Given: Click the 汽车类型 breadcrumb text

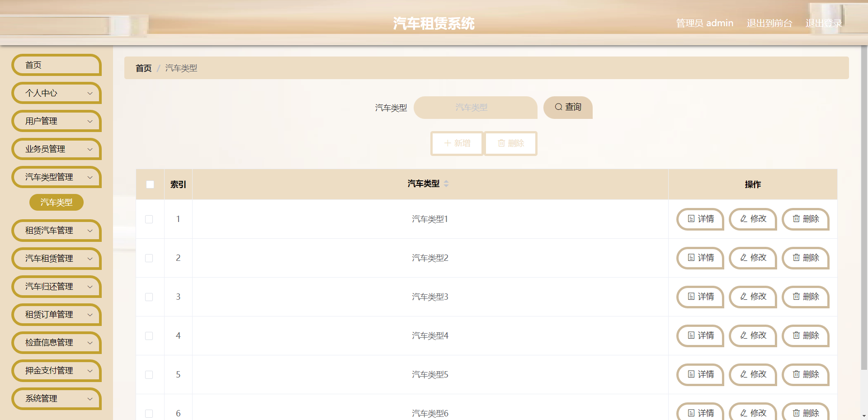Looking at the screenshot, I should (181, 68).
